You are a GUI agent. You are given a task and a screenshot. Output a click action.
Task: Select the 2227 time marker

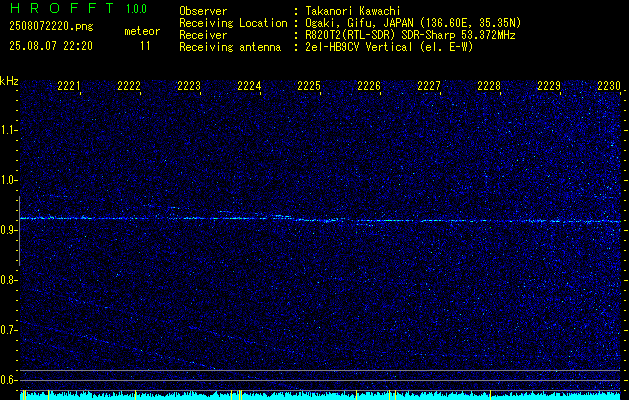pyautogui.click(x=429, y=86)
